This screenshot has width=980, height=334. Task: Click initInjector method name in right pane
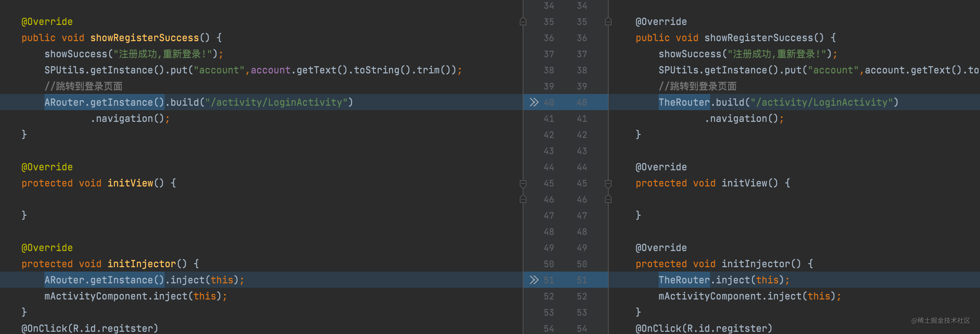click(x=756, y=264)
